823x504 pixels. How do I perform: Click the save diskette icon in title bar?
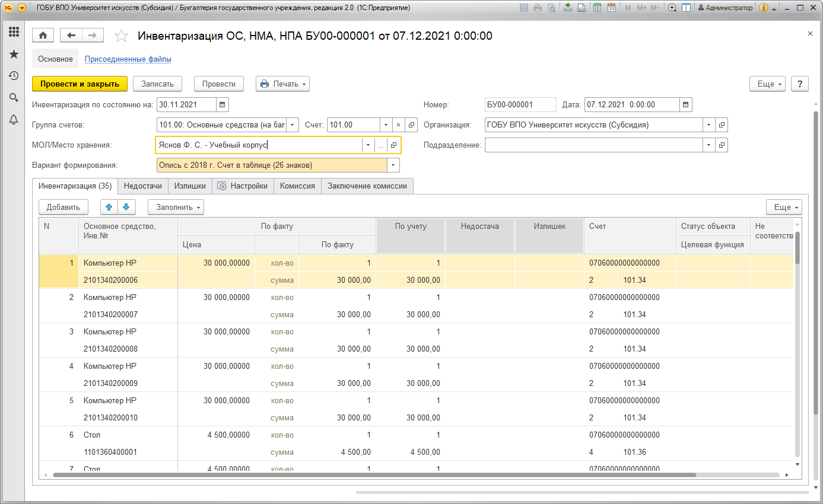point(524,8)
